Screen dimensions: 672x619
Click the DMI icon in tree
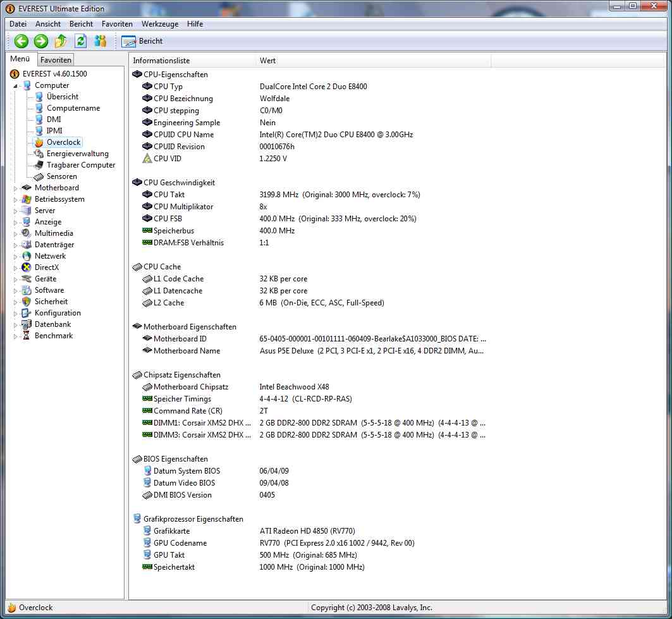(x=39, y=119)
